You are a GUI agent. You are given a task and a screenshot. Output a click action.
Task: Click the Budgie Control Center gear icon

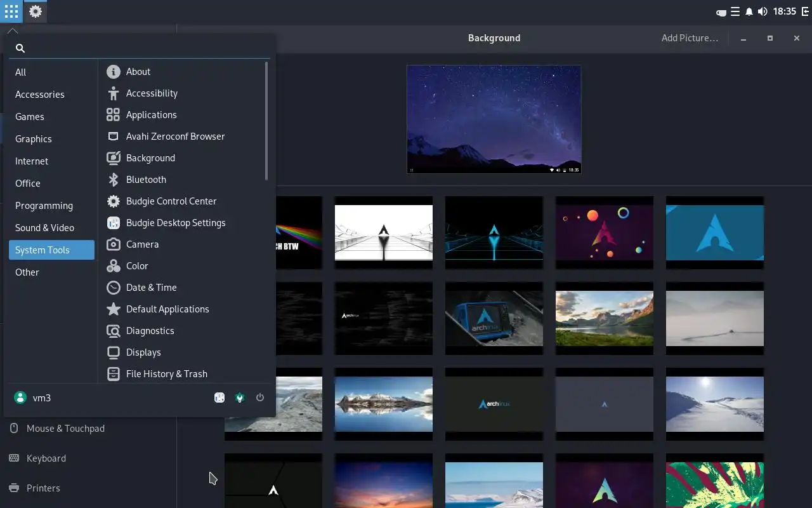(113, 201)
